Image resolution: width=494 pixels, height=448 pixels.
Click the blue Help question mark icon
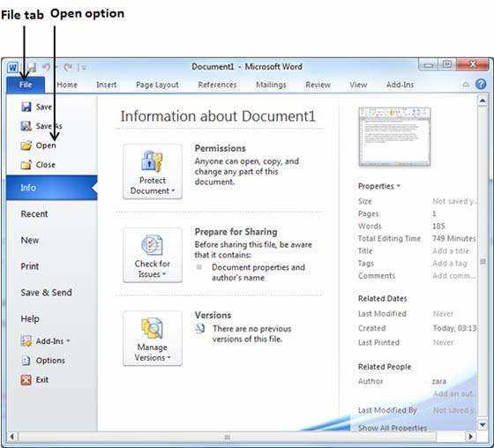pos(481,84)
